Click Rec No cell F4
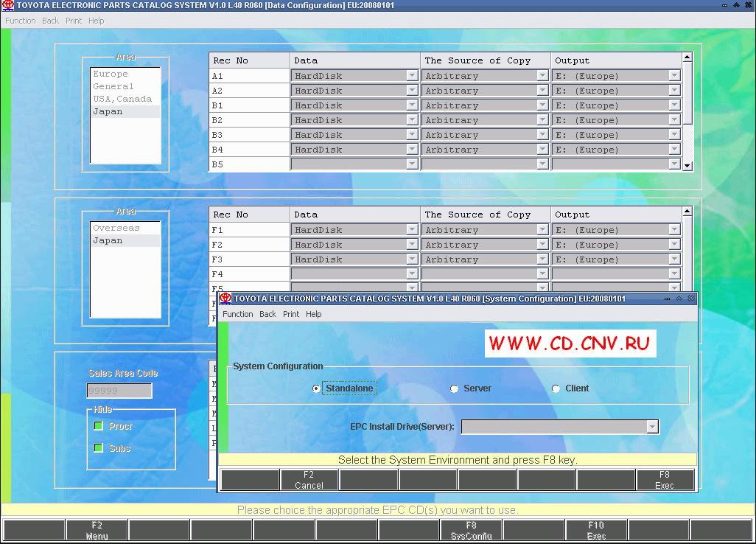This screenshot has height=544, width=756. [x=249, y=274]
